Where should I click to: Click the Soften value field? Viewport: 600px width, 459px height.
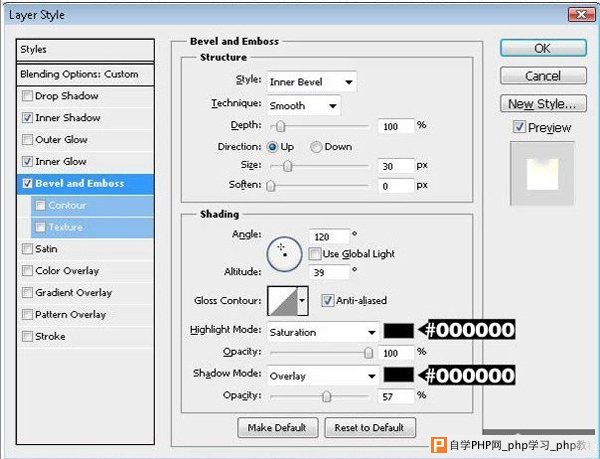coord(396,186)
